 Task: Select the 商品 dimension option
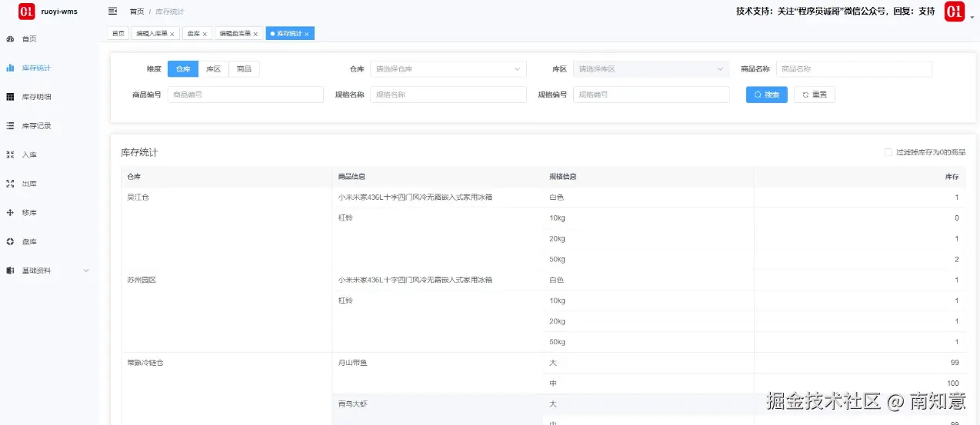pyautogui.click(x=244, y=69)
